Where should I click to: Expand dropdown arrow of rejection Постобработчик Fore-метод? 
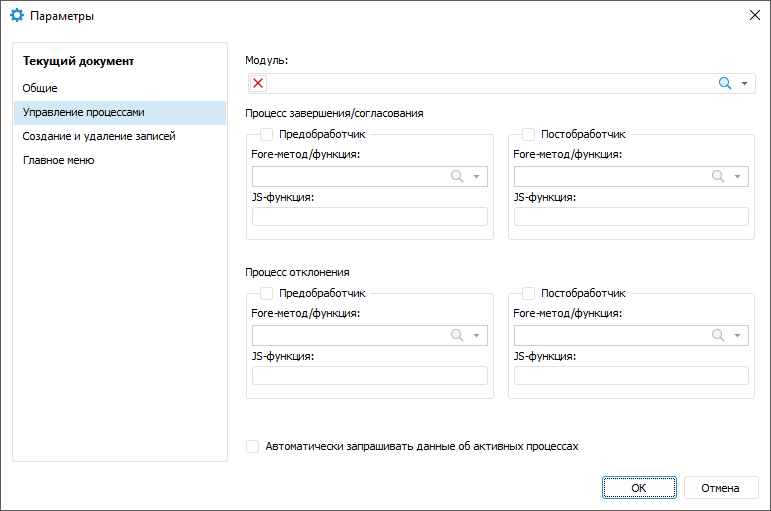738,336
